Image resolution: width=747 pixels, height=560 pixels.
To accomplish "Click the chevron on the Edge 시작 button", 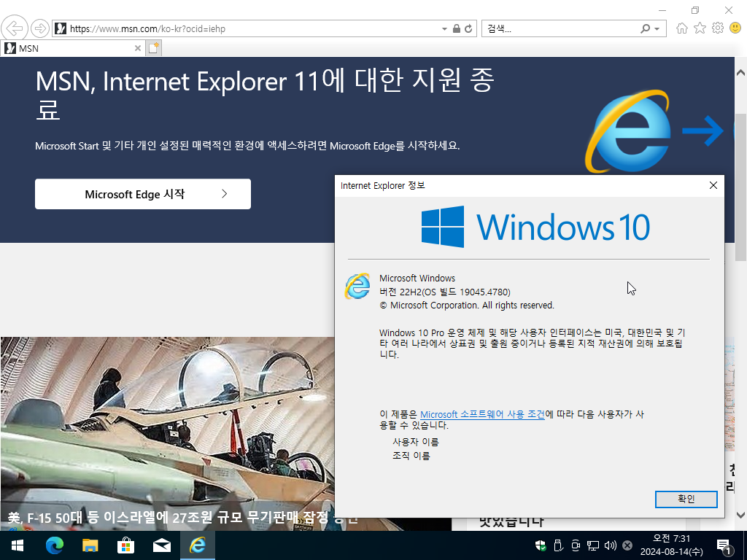I will (x=225, y=194).
